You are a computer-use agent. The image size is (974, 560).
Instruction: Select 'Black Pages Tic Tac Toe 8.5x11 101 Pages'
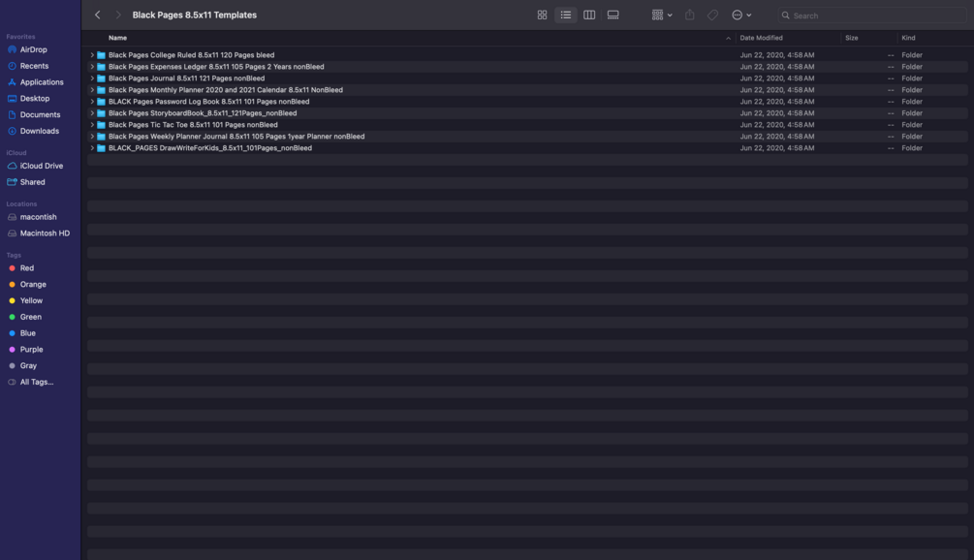tap(193, 125)
